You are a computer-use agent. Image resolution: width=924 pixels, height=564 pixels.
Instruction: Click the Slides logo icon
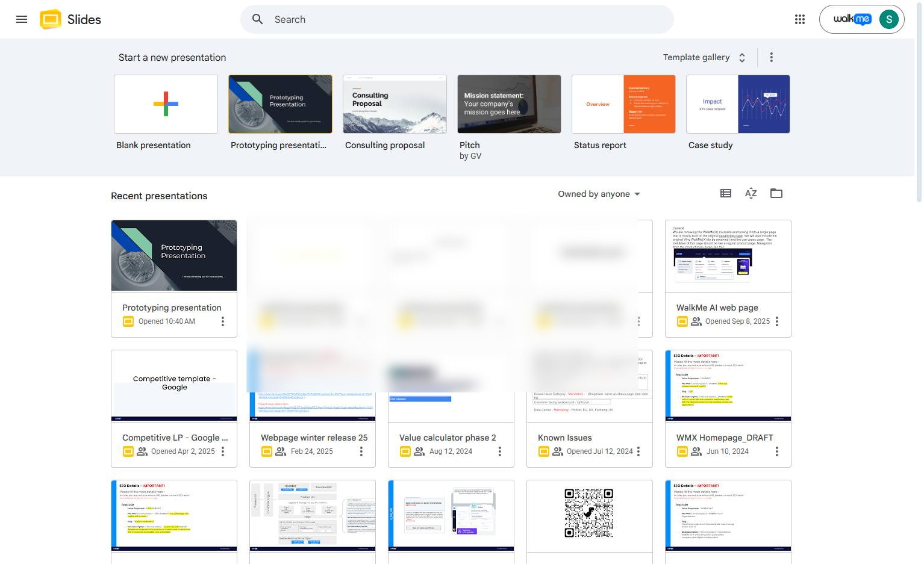[51, 19]
